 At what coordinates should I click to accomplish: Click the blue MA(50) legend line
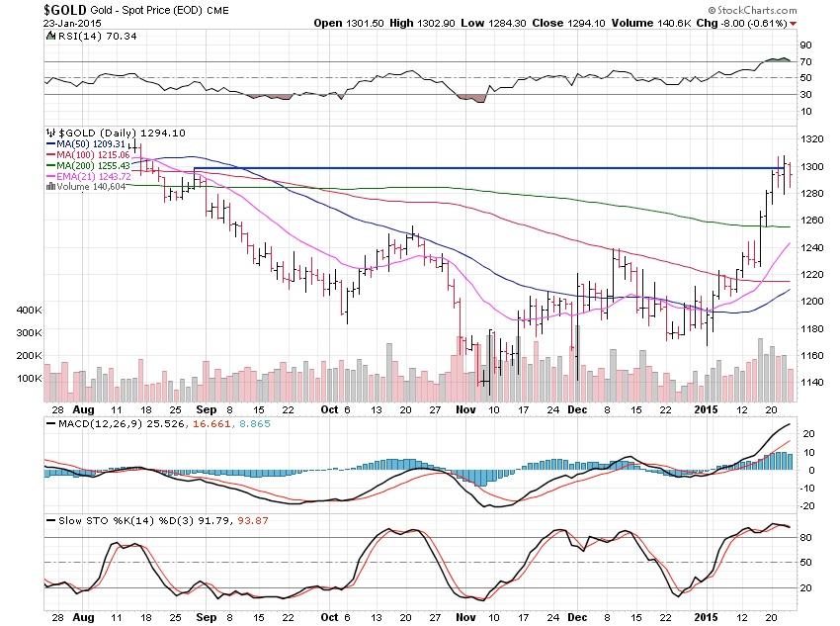coord(50,145)
